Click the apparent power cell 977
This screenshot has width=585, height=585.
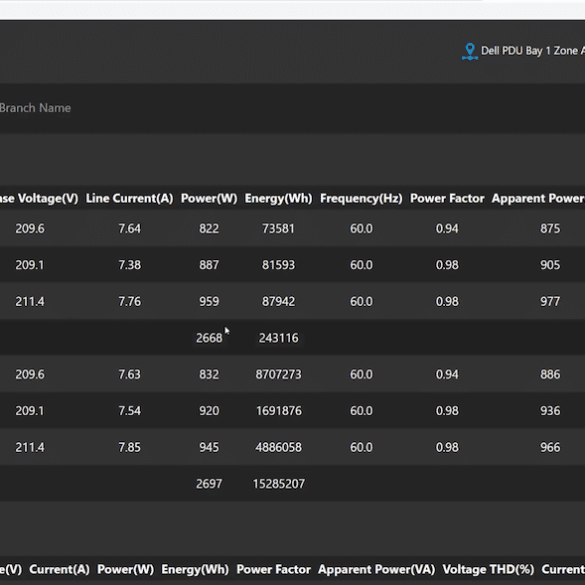click(x=550, y=301)
